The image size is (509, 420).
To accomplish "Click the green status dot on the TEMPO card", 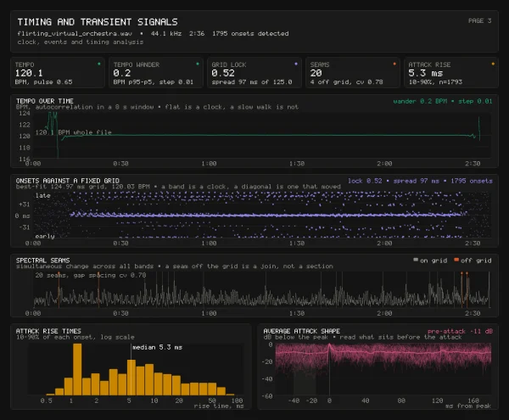I will 99,64.
